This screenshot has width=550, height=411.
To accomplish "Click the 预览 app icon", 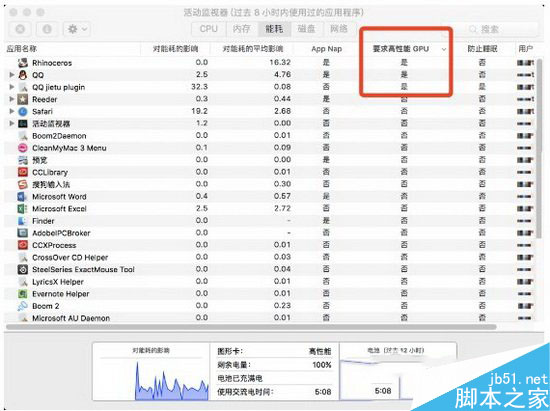I will (x=23, y=160).
